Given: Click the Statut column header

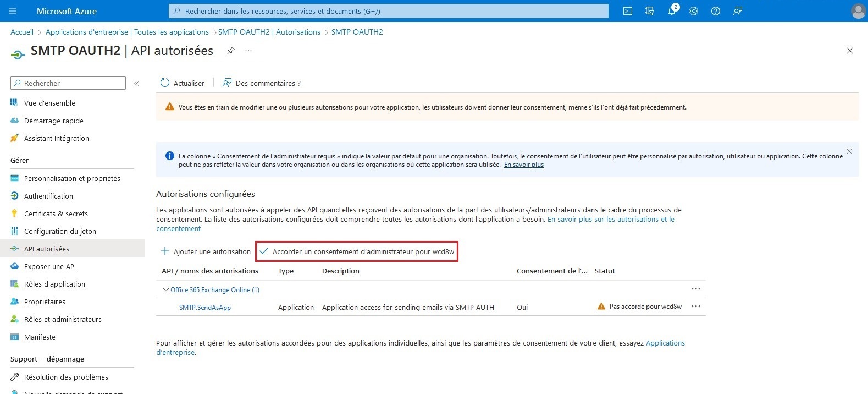Looking at the screenshot, I should (x=605, y=271).
